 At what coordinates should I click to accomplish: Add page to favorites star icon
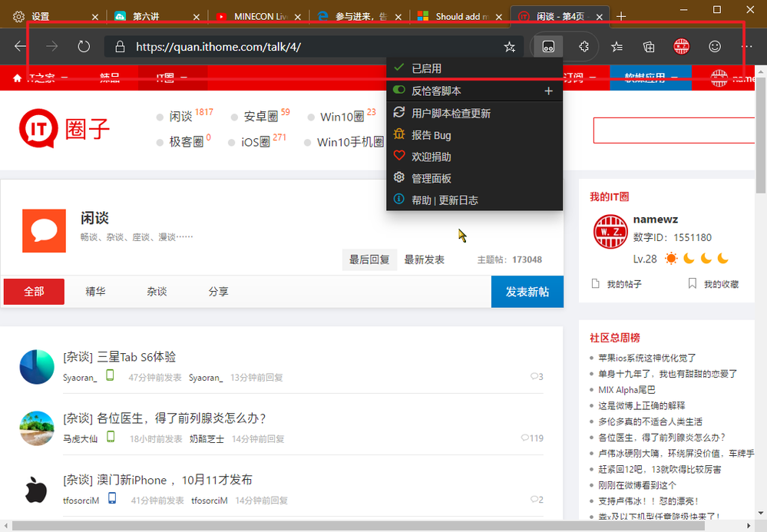coord(510,47)
